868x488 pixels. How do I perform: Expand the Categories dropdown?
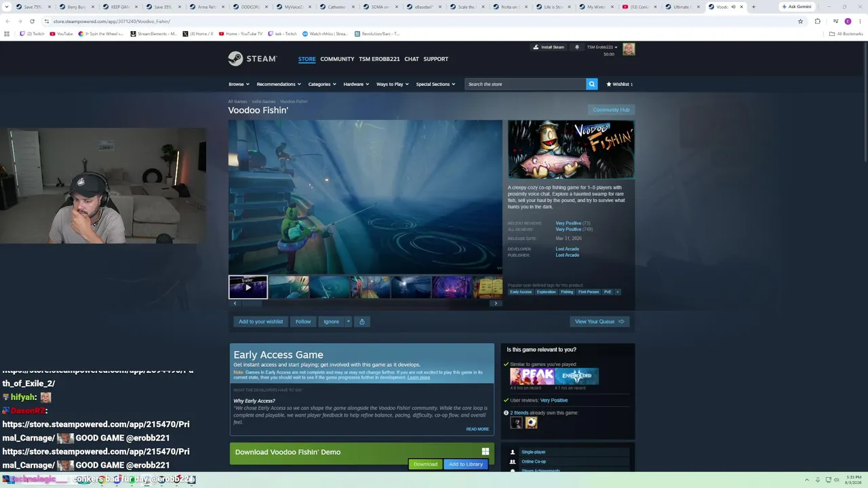pos(322,84)
